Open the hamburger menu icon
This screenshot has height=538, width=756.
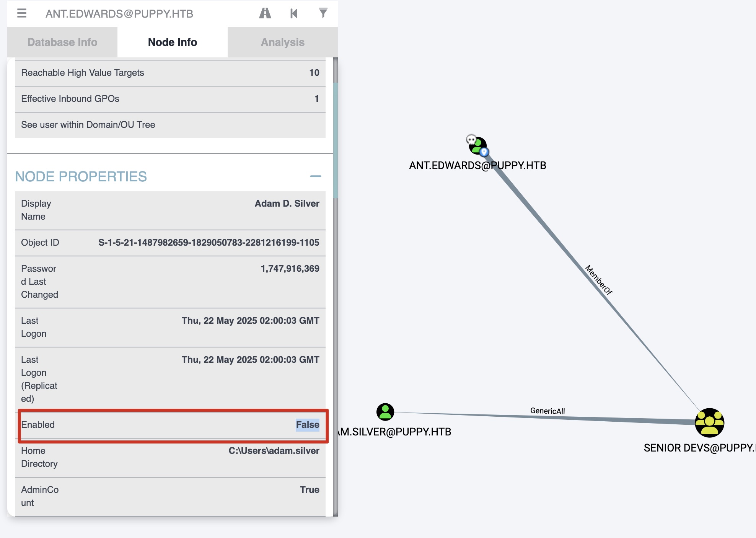pyautogui.click(x=22, y=13)
